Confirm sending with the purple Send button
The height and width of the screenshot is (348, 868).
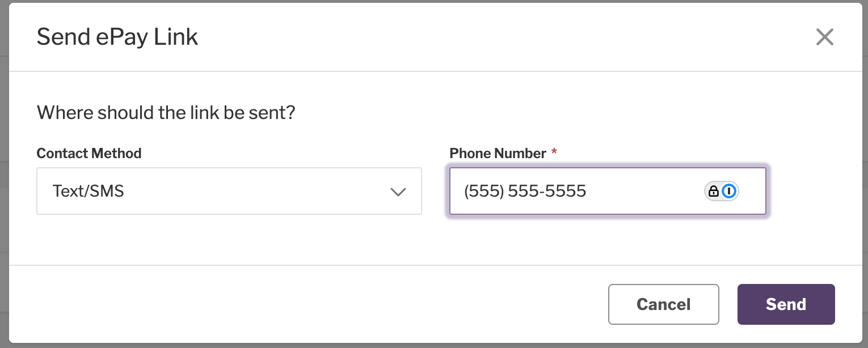tap(786, 304)
